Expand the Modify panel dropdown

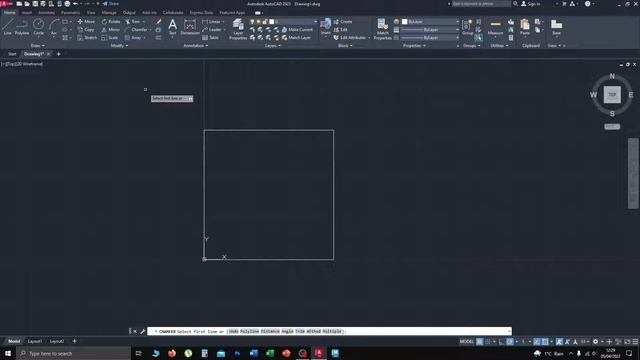tap(119, 46)
